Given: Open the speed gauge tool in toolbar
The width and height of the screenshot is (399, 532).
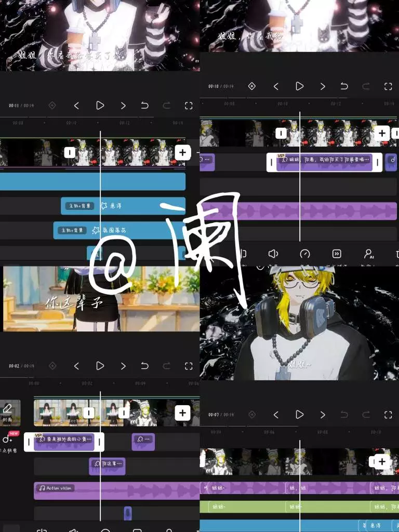Looking at the screenshot, I should 305,254.
